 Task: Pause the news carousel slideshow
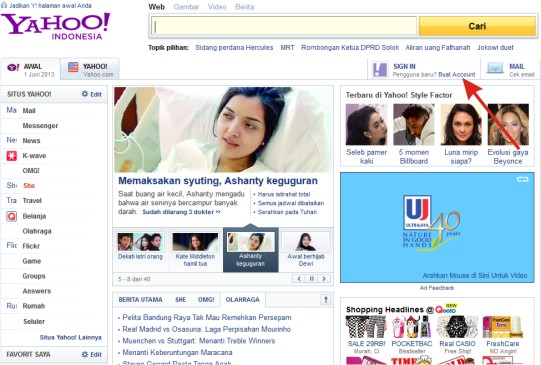pos(312,278)
